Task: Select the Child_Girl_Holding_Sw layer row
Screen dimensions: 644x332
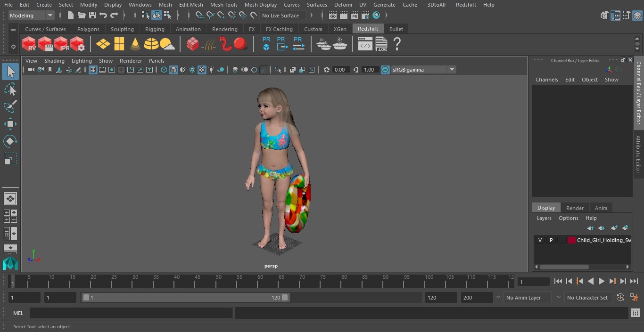Action: tap(582, 240)
